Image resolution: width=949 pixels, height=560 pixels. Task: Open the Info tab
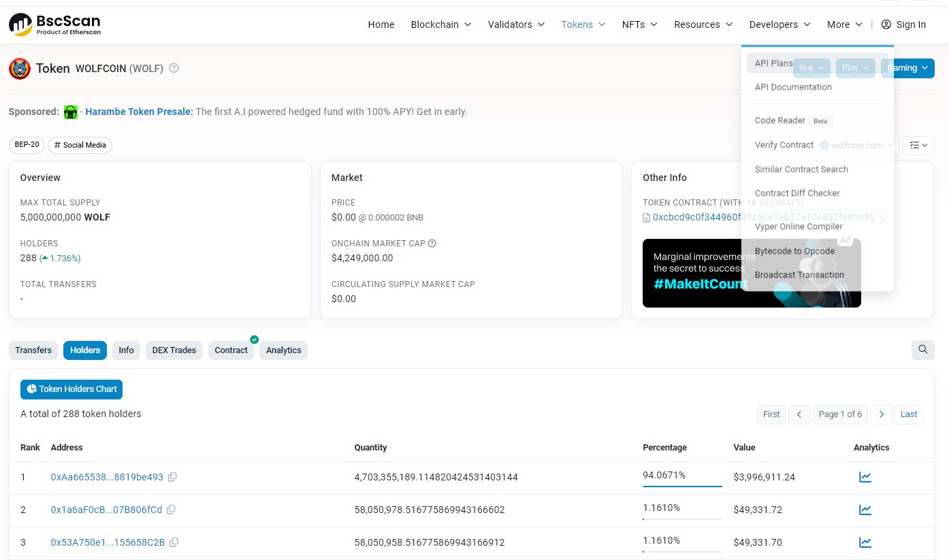coord(126,350)
